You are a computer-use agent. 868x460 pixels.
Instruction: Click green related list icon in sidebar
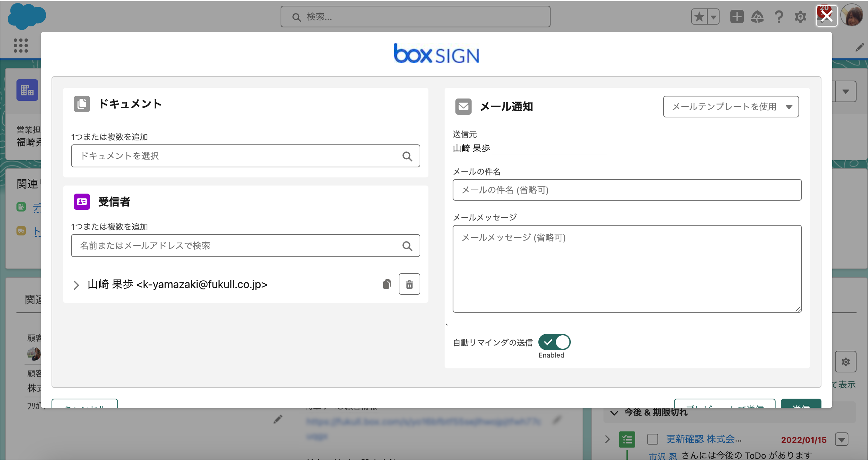click(21, 206)
